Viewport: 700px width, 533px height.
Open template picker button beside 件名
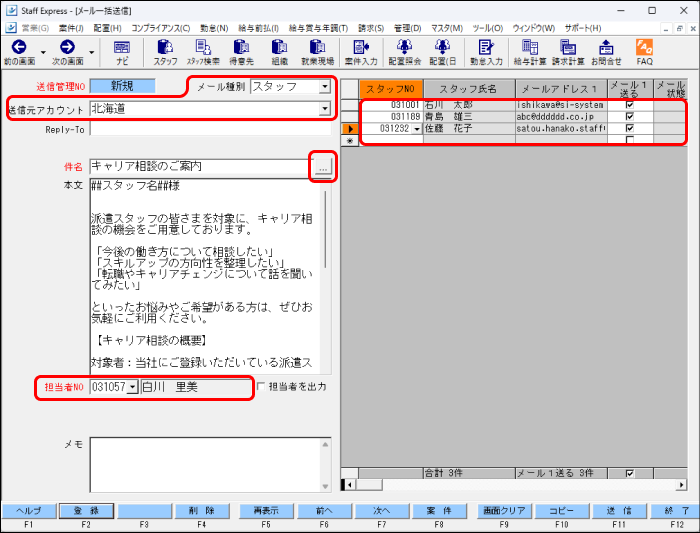(x=323, y=167)
